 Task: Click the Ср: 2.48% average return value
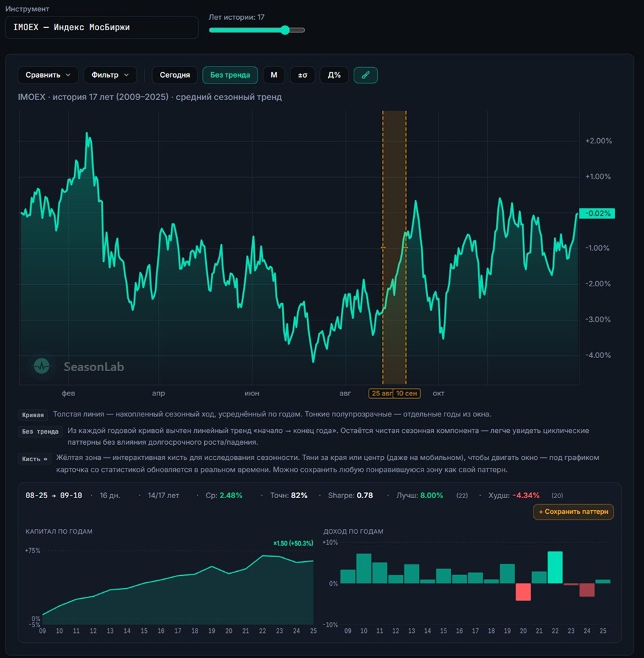224,495
